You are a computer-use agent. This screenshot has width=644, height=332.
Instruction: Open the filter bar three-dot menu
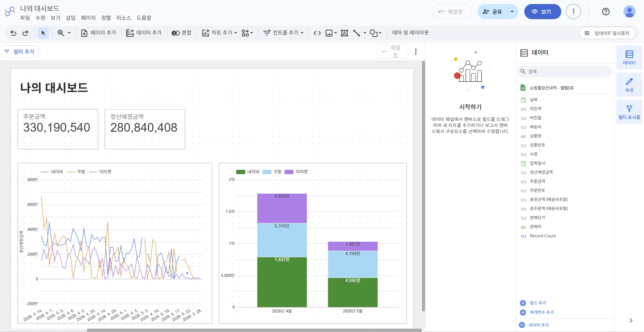[416, 52]
